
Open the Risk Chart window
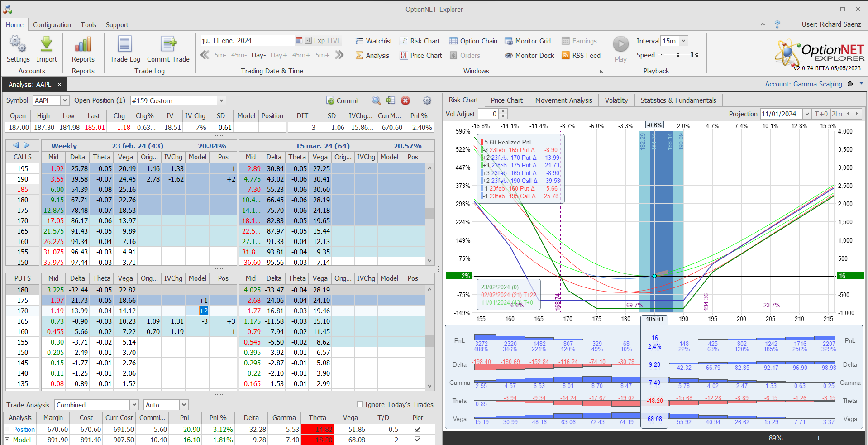420,41
